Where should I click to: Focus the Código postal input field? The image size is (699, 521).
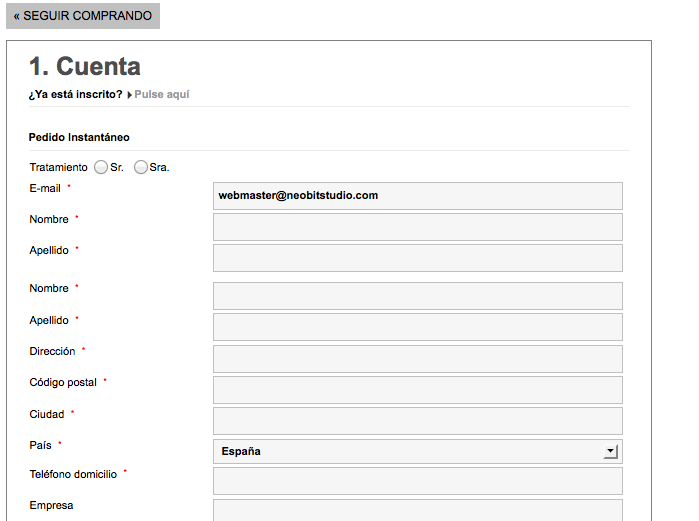click(418, 390)
